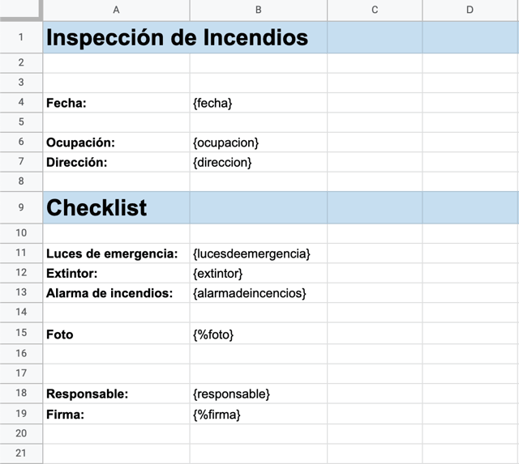Select the {lucesdeemergencia} cell

(258, 253)
